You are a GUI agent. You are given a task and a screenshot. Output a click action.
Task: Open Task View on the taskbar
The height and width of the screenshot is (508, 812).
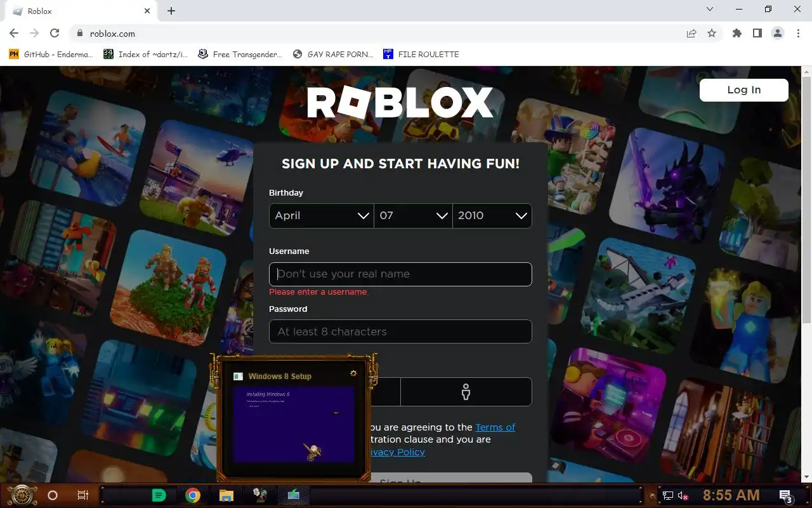coord(82,495)
